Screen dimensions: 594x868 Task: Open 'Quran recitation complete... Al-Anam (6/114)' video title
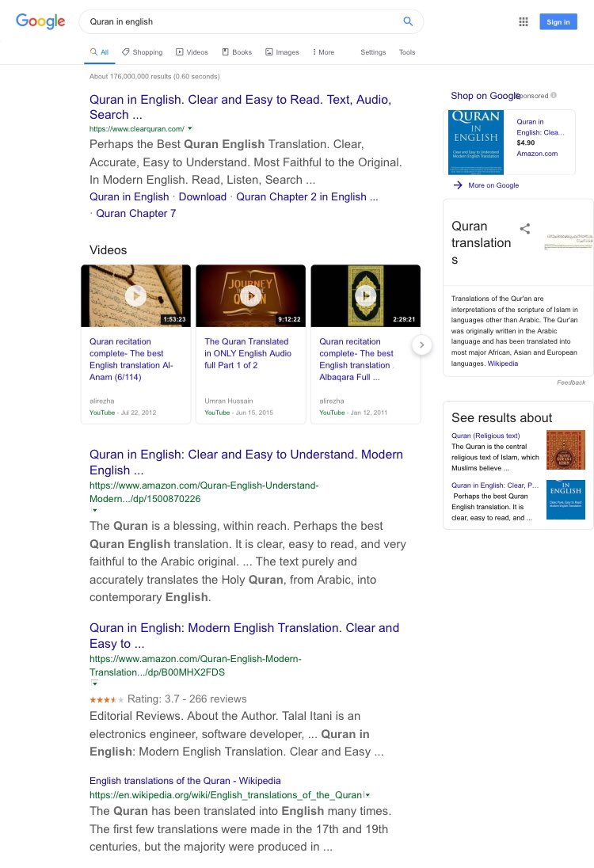131,360
